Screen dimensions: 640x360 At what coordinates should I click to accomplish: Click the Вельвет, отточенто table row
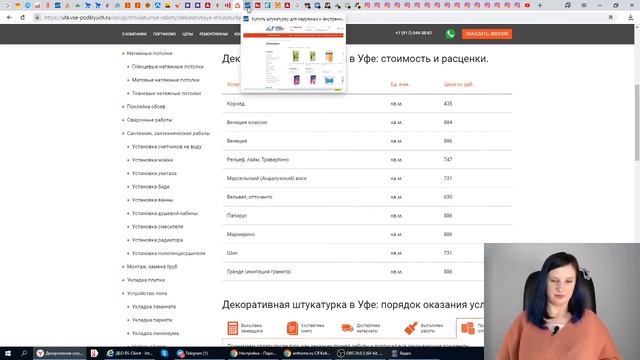click(367, 197)
